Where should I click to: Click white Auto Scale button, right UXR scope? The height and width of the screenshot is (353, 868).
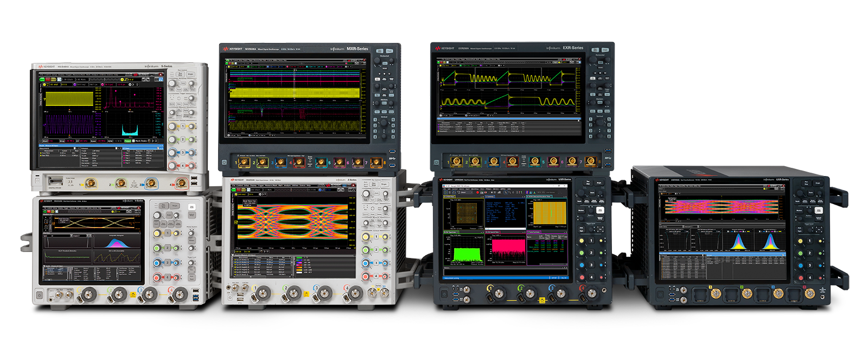point(819,210)
